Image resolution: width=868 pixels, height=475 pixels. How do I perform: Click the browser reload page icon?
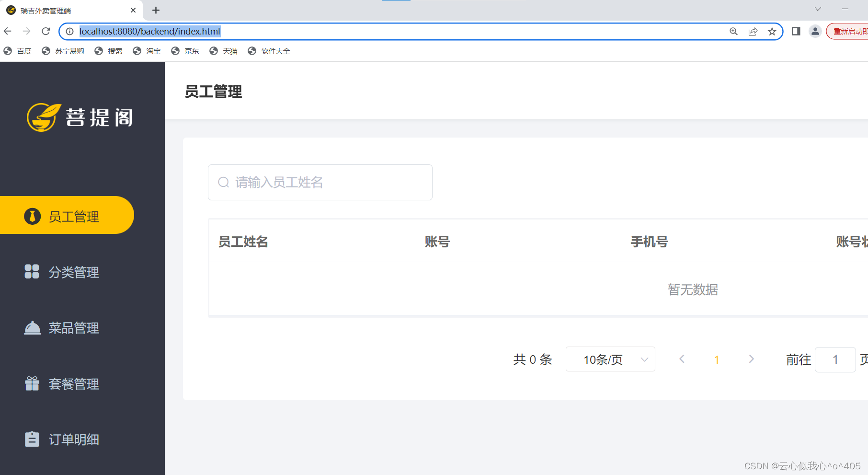pos(46,31)
